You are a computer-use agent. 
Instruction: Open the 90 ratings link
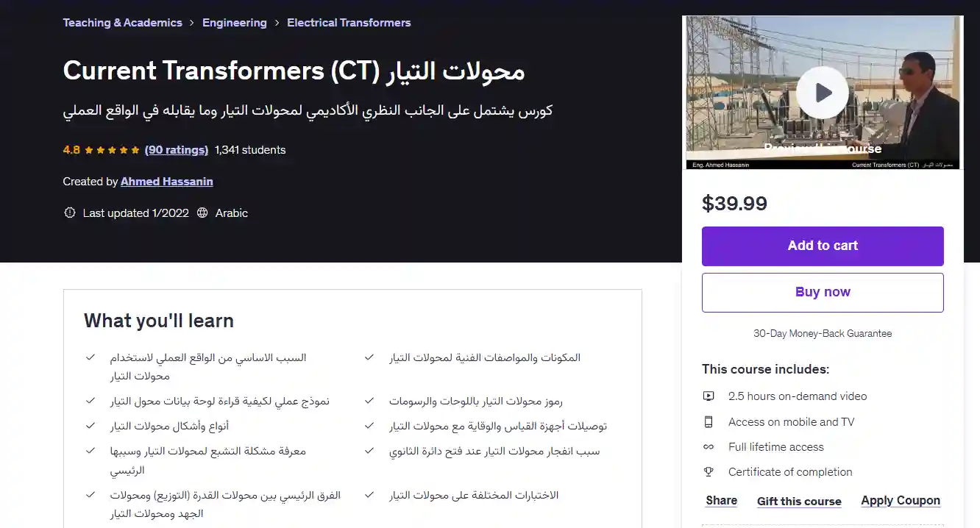177,150
